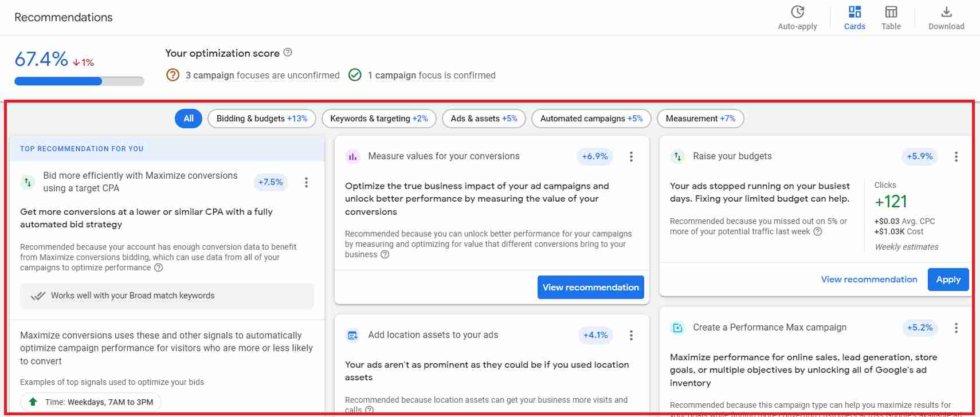Click 'Create a Performance Max campaign' title
Image resolution: width=980 pixels, height=417 pixels.
(770, 328)
